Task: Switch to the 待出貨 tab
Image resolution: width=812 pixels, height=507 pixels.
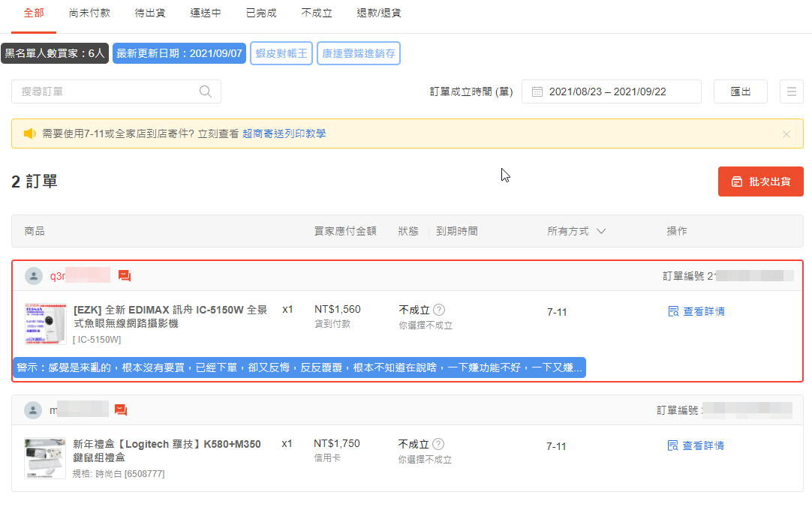Action: (150, 13)
